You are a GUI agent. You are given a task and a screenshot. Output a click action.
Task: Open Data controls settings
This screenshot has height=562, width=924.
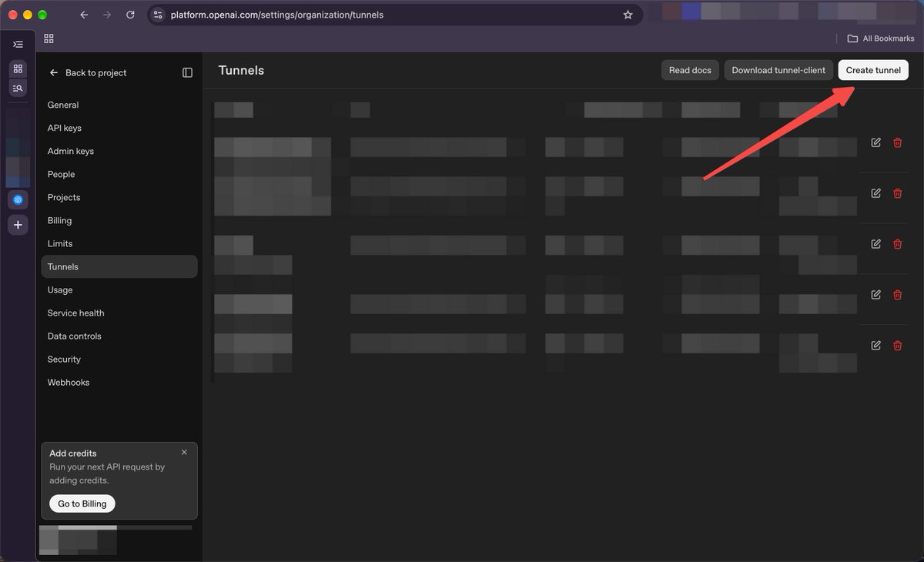click(119, 336)
